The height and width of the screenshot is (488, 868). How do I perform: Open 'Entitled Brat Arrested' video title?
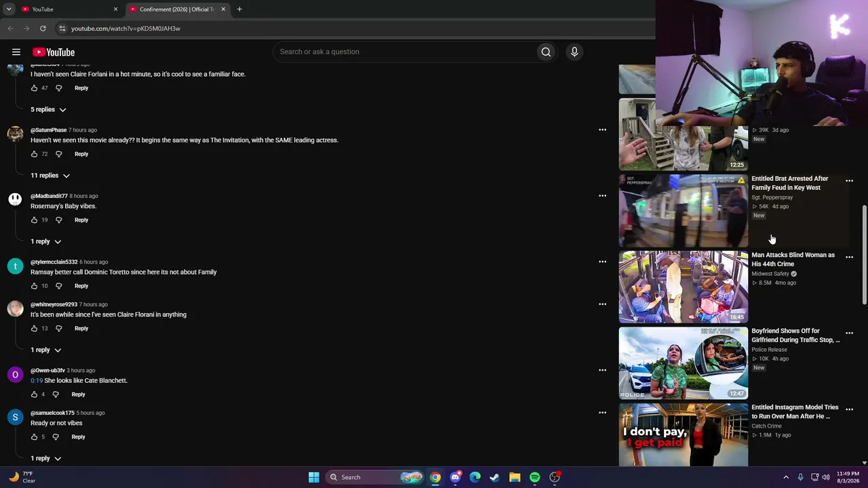pyautogui.click(x=790, y=183)
